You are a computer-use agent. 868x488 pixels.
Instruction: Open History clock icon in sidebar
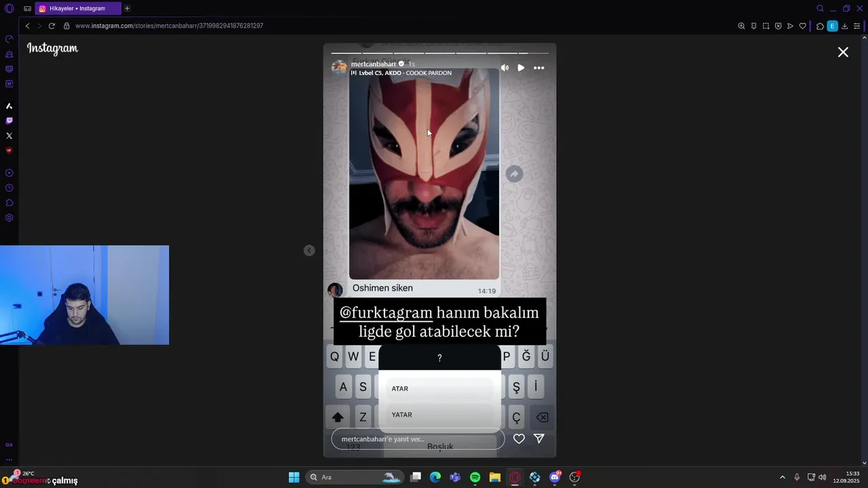tap(9, 188)
